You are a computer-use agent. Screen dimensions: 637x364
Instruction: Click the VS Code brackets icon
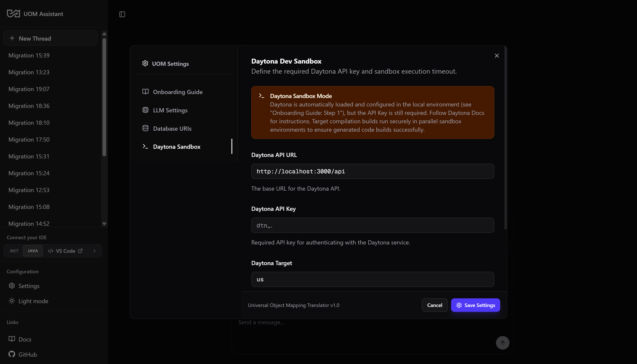pyautogui.click(x=51, y=251)
